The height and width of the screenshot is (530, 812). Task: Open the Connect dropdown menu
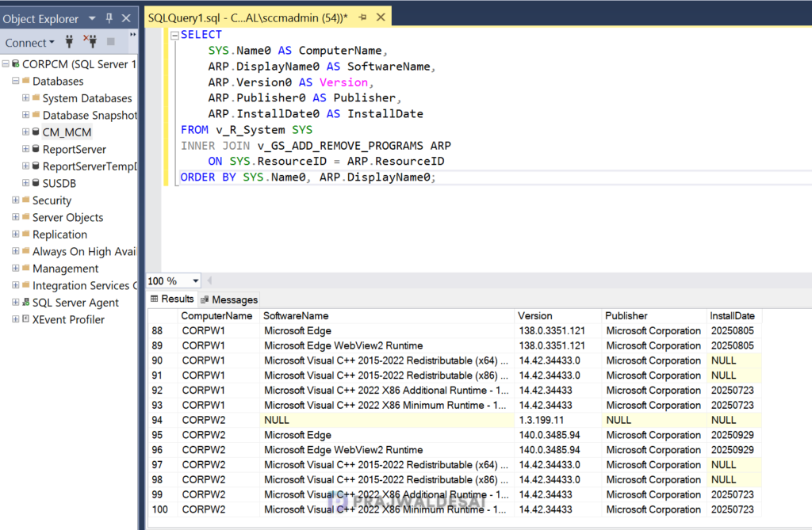point(29,43)
